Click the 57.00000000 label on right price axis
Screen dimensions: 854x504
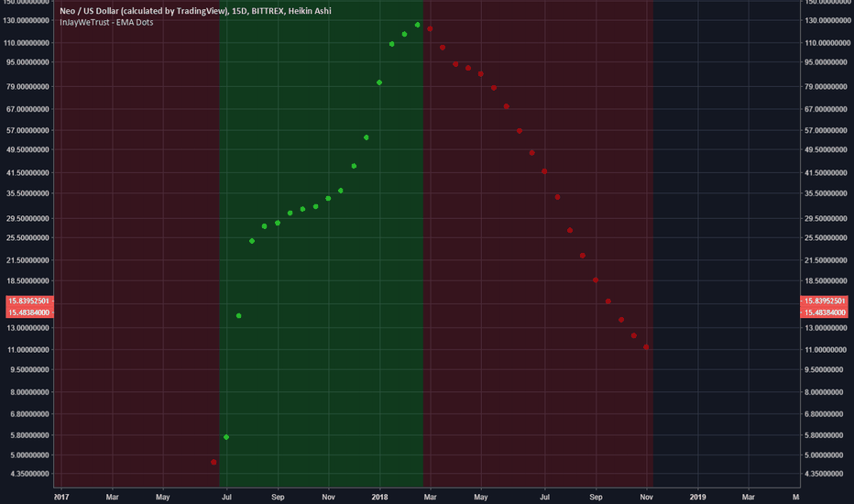coord(827,130)
